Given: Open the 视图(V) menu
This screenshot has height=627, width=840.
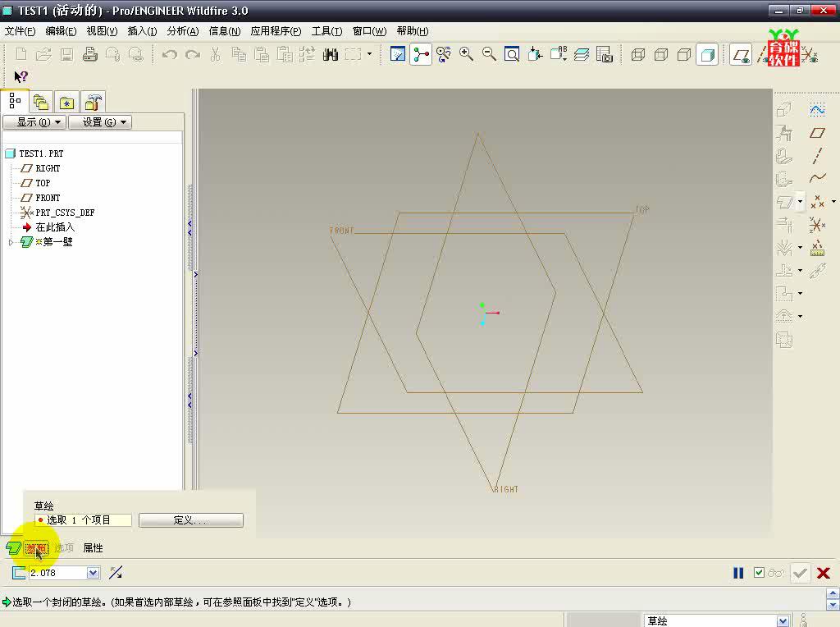Looking at the screenshot, I should pyautogui.click(x=102, y=31).
